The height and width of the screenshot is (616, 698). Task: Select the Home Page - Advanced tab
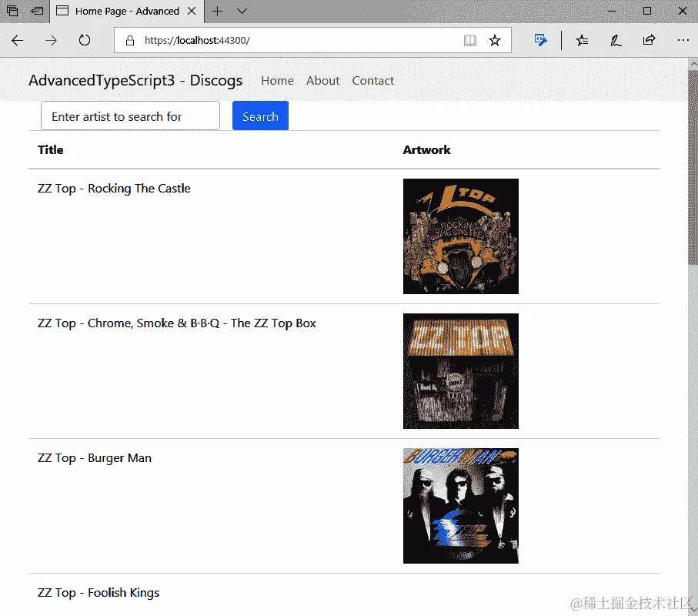127,11
